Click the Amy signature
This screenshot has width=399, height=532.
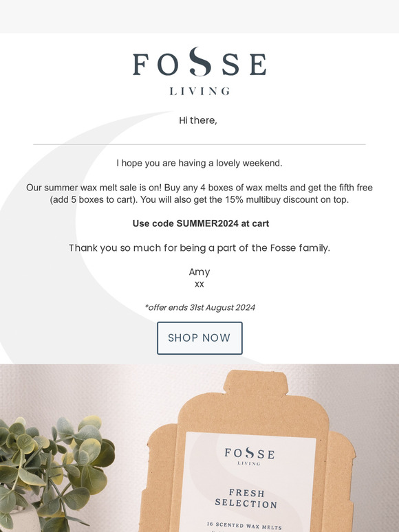click(199, 272)
